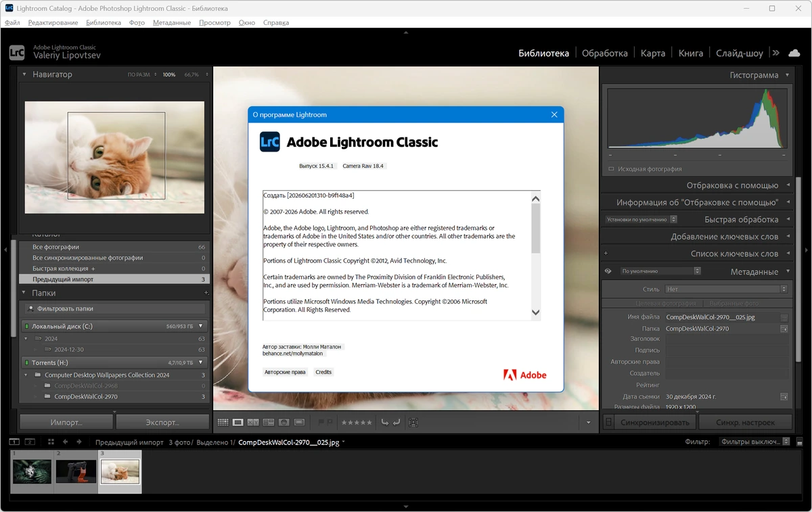The height and width of the screenshot is (512, 812).
Task: Toggle filter switch at filmstrip right end
Action: [800, 442]
